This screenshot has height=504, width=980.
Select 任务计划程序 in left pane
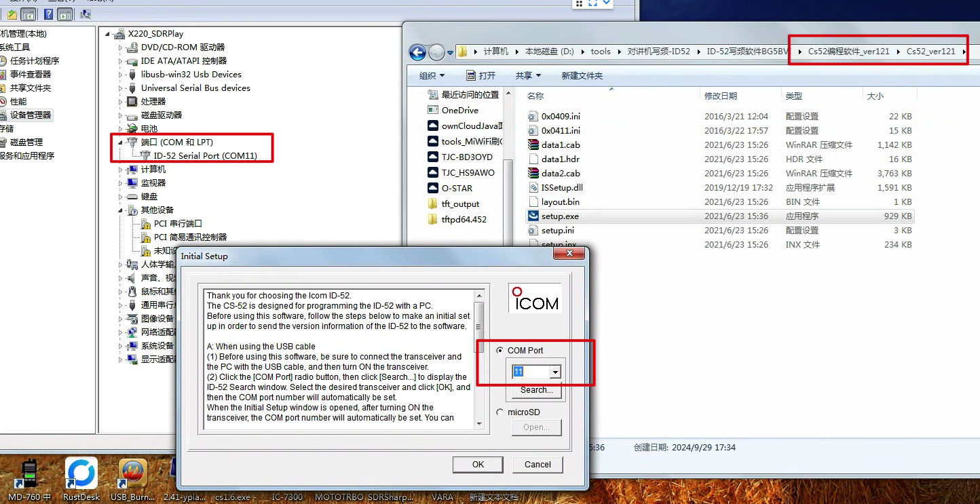pos(34,61)
